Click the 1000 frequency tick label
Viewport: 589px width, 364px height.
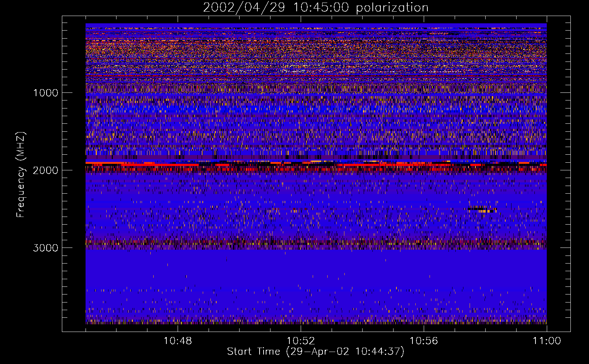46,93
